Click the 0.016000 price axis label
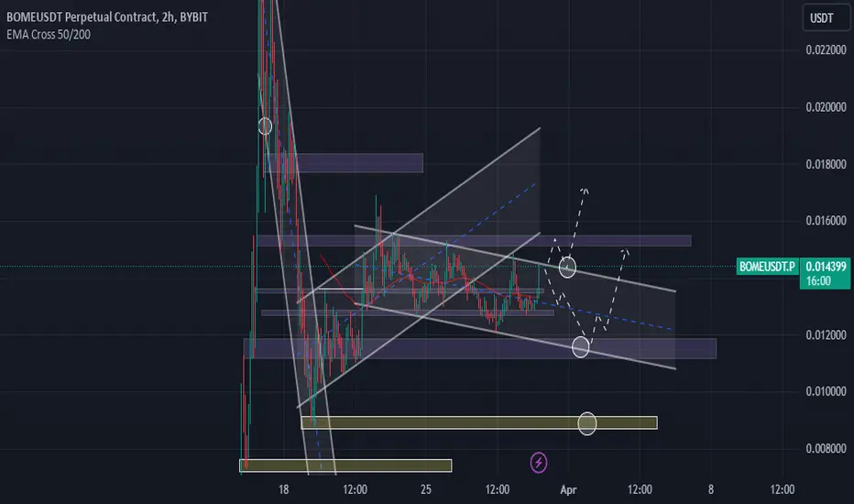Viewport: 854px width, 504px height. pos(827,221)
